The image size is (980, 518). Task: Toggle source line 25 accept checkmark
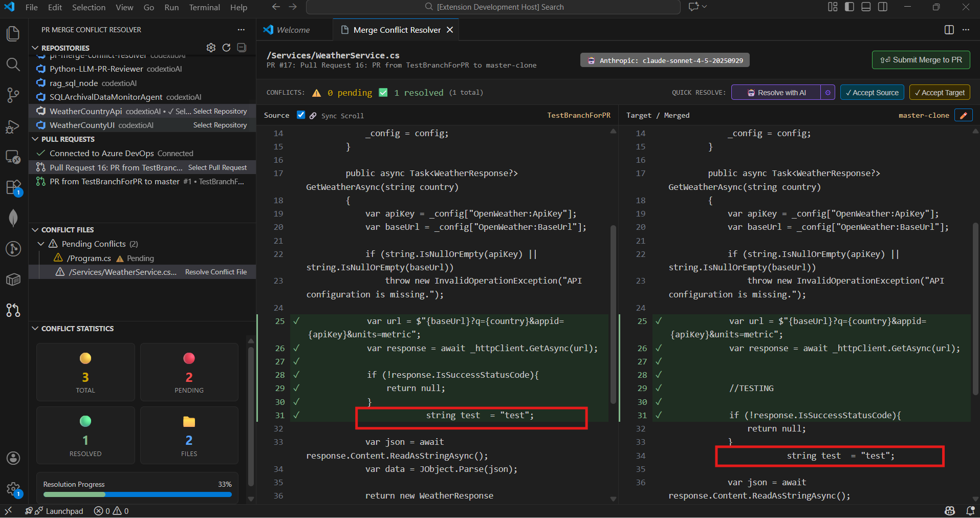[x=296, y=321]
